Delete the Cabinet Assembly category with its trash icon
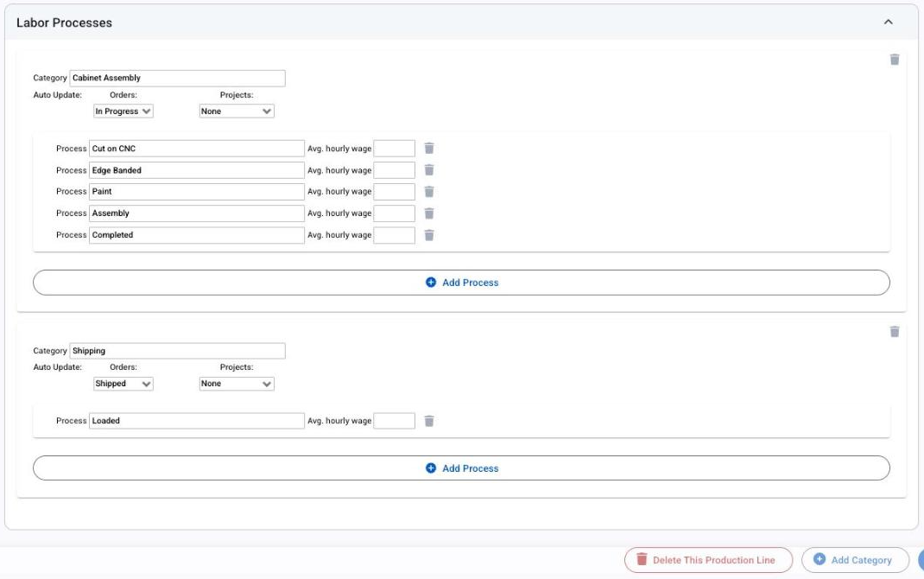Image resolution: width=924 pixels, height=579 pixels. pyautogui.click(x=895, y=60)
